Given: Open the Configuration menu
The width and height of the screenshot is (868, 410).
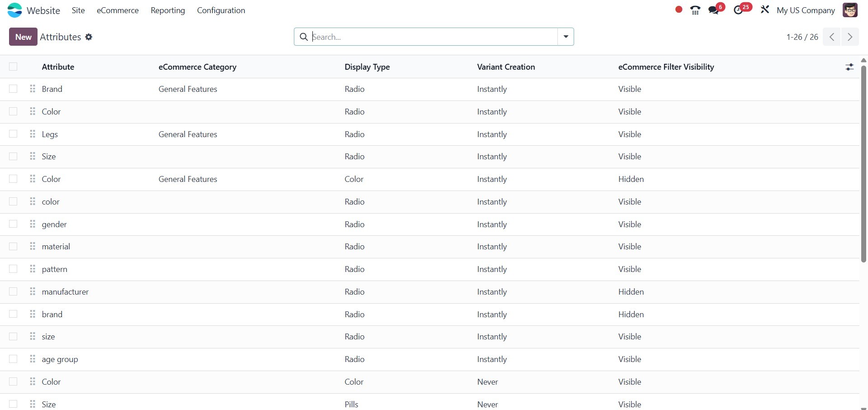Looking at the screenshot, I should pos(221,10).
